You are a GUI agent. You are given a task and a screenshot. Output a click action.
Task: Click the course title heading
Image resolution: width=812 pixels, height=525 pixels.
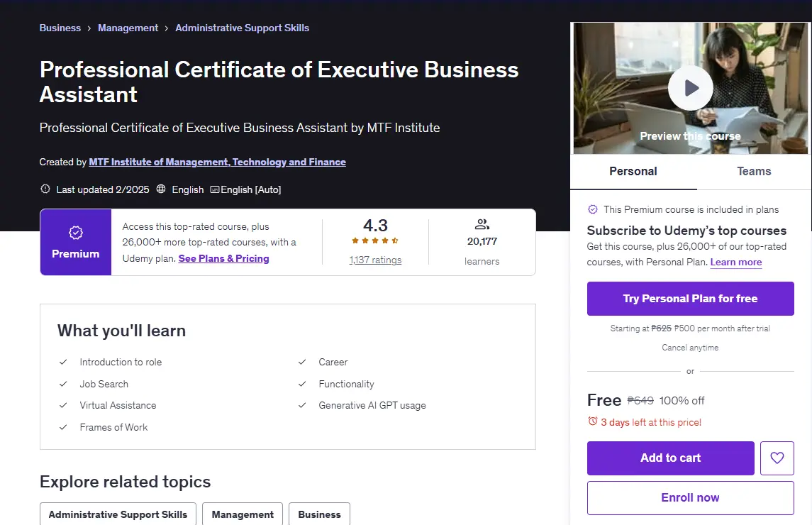click(x=279, y=82)
